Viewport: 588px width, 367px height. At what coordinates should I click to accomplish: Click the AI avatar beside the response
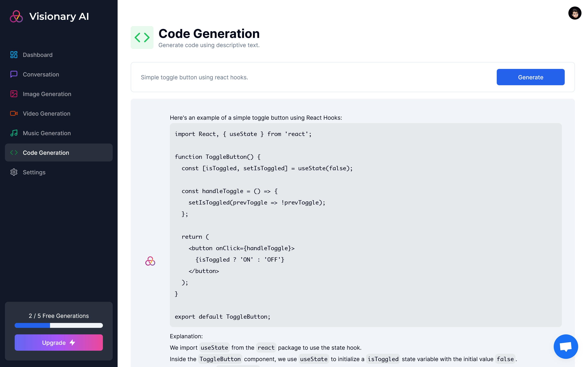point(150,261)
